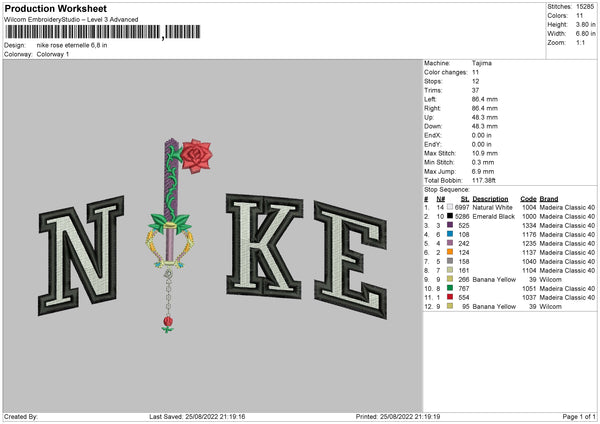Click the green swatch with code 1051
600x424 pixels.
pos(450,288)
